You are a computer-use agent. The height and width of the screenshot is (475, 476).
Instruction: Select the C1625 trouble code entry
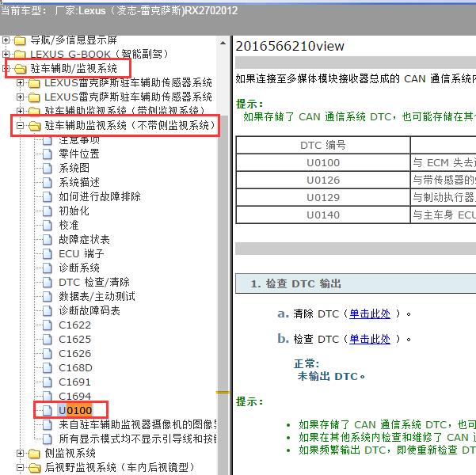[74, 340]
